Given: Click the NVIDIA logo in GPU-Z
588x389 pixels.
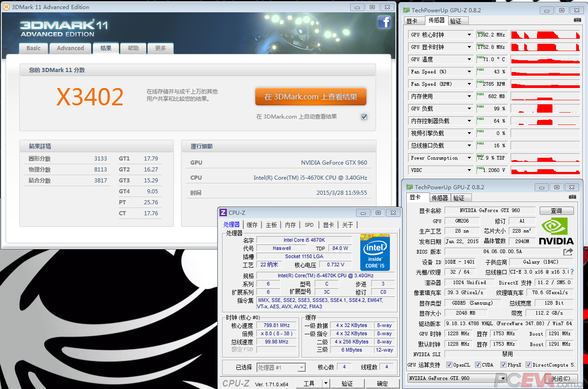Looking at the screenshot, I should tap(556, 231).
